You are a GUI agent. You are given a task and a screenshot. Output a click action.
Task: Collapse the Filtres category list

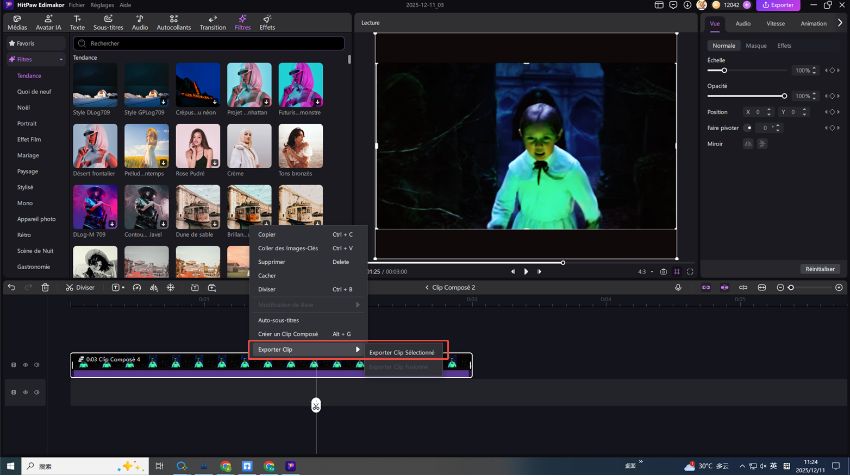[x=61, y=60]
